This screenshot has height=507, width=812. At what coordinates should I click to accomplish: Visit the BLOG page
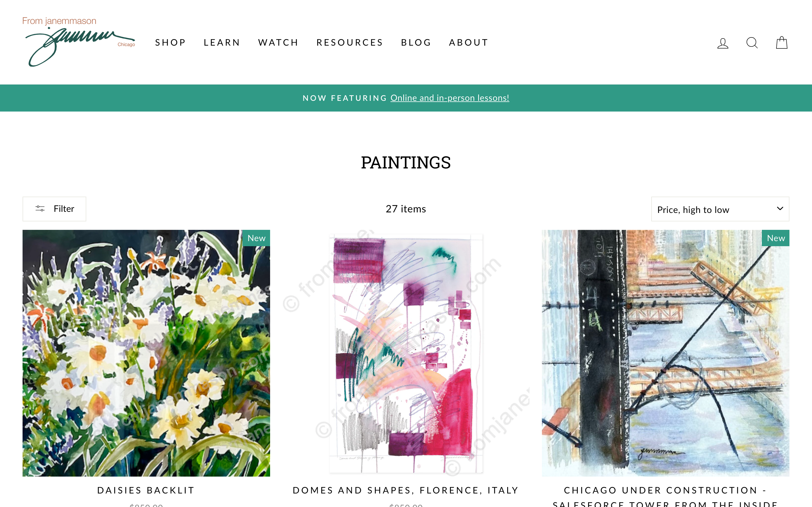tap(416, 43)
